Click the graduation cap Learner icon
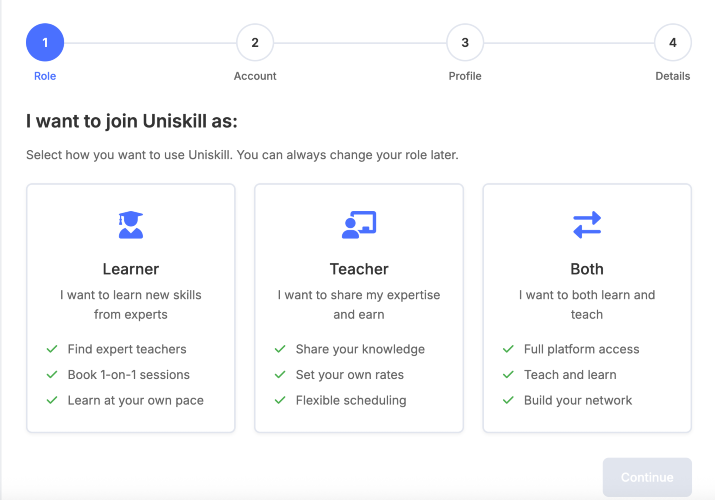 point(131,225)
